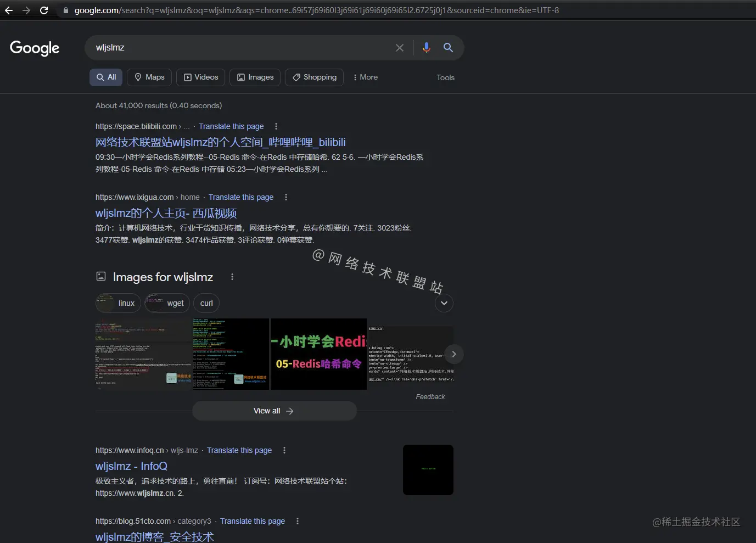The width and height of the screenshot is (756, 543).
Task: Select the All results tab
Action: 106,77
